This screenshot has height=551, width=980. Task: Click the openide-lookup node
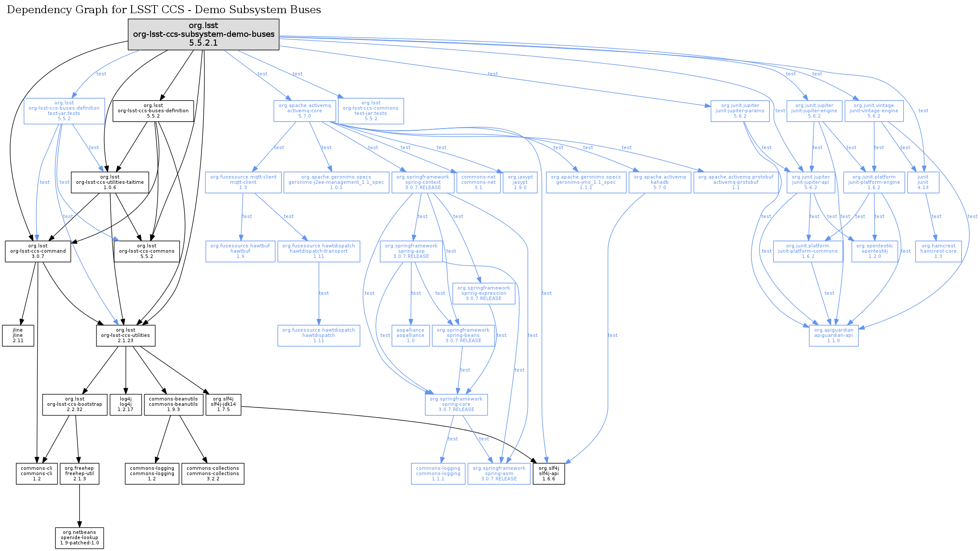point(79,538)
